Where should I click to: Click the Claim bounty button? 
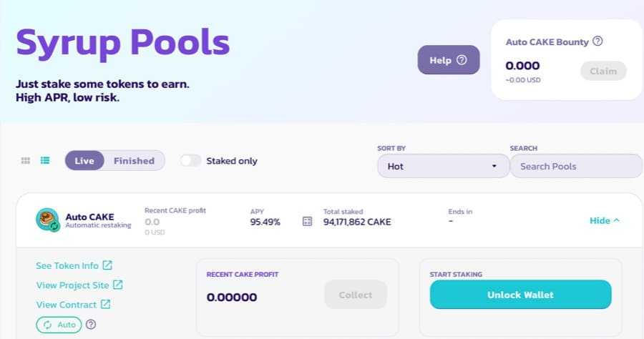603,71
